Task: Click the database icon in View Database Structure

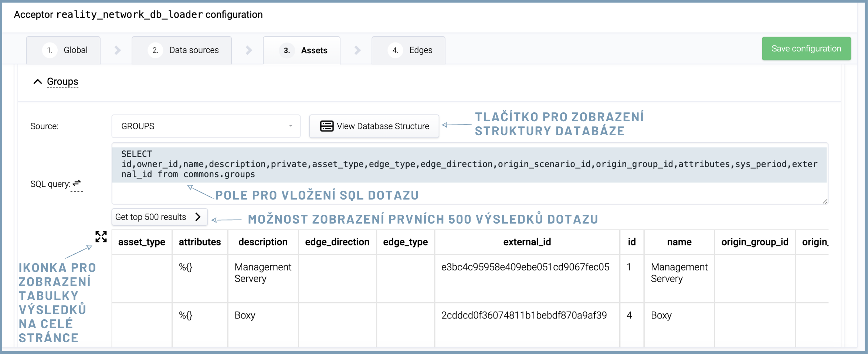Action: coord(326,126)
